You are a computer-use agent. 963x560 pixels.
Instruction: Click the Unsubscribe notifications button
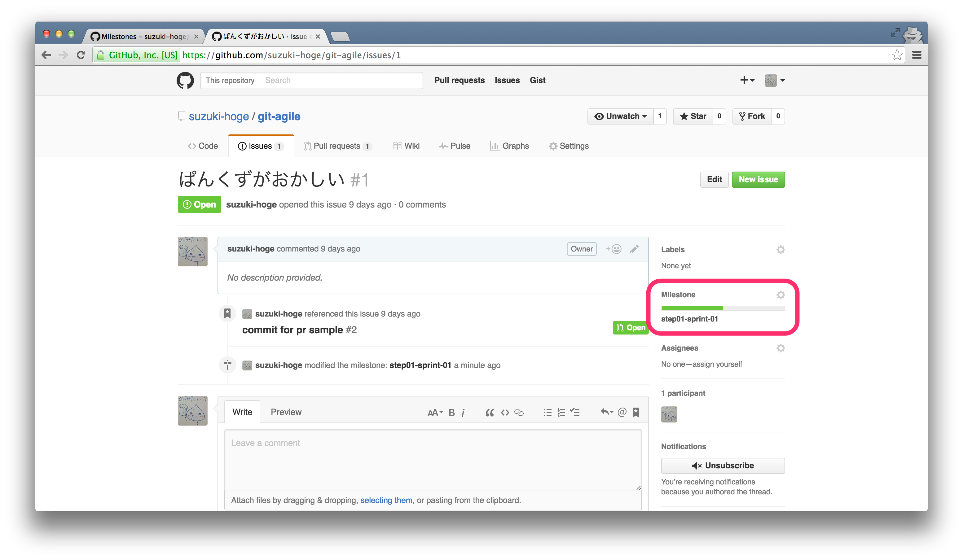pos(723,465)
